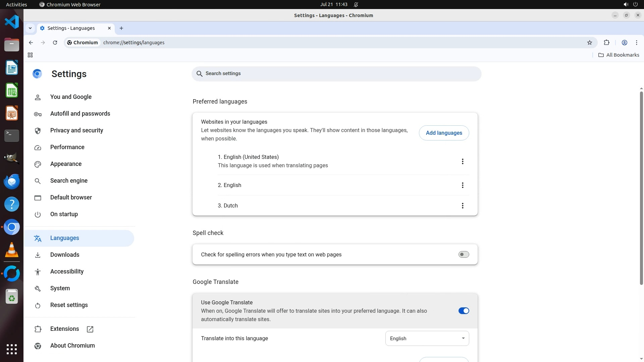The height and width of the screenshot is (362, 644).
Task: Open the tab search dropdown arrow
Action: (x=30, y=28)
